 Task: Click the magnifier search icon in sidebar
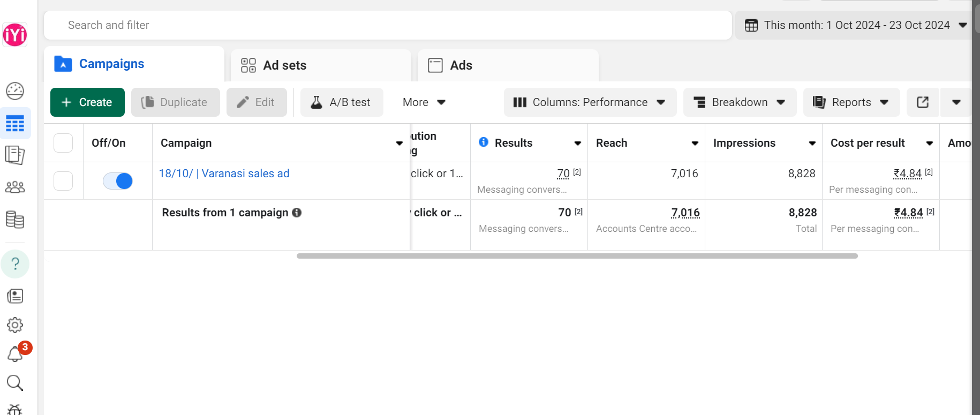pyautogui.click(x=15, y=383)
